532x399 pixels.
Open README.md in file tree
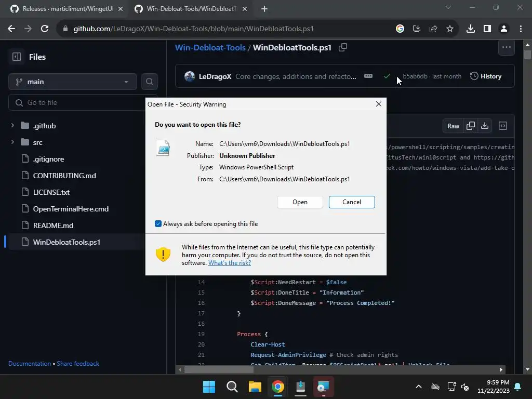pyautogui.click(x=54, y=225)
